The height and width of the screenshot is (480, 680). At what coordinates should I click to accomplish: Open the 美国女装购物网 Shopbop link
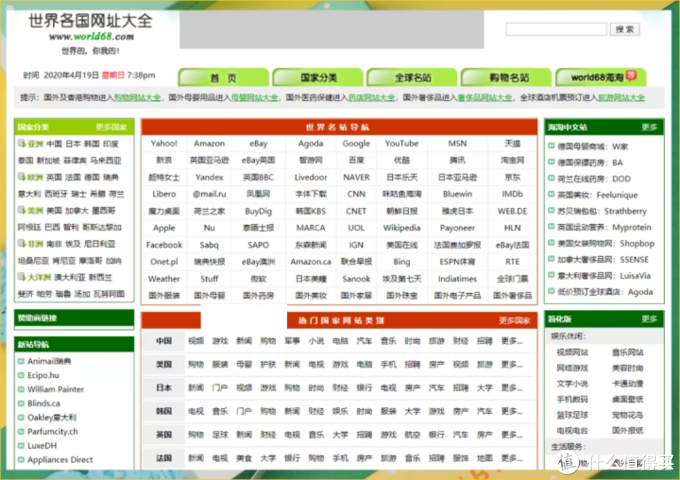coord(606,244)
